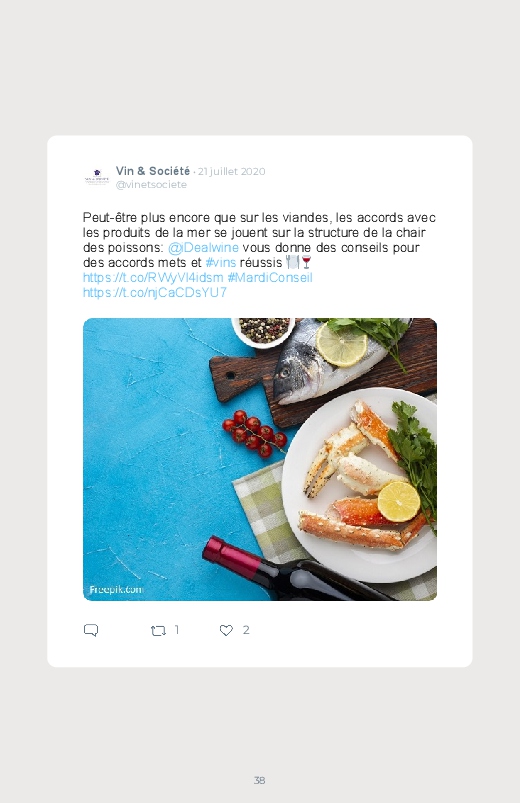
Task: Open the #MardiConseil hashtag
Action: tap(270, 278)
